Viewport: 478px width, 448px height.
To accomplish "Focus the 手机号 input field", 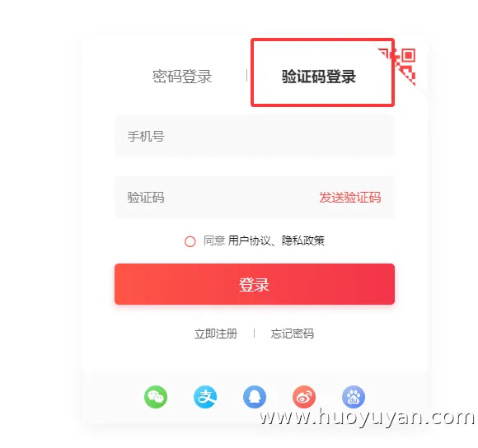I will tap(255, 136).
